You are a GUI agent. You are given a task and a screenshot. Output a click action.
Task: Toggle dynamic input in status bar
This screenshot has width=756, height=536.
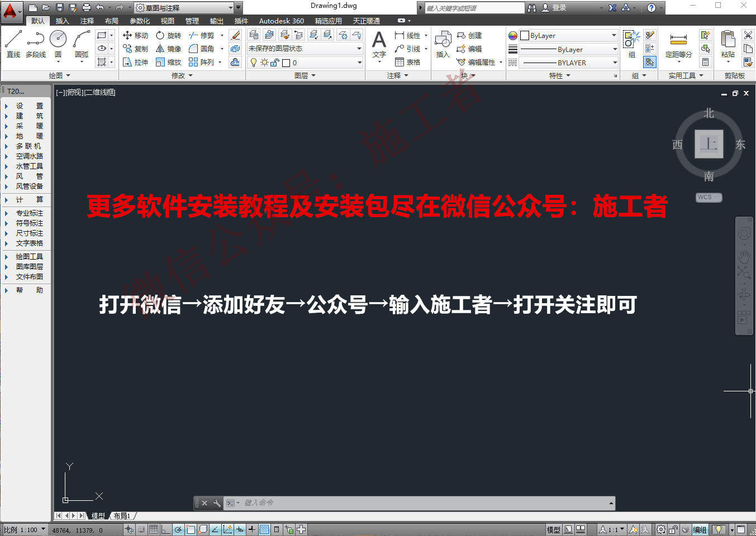[x=240, y=529]
